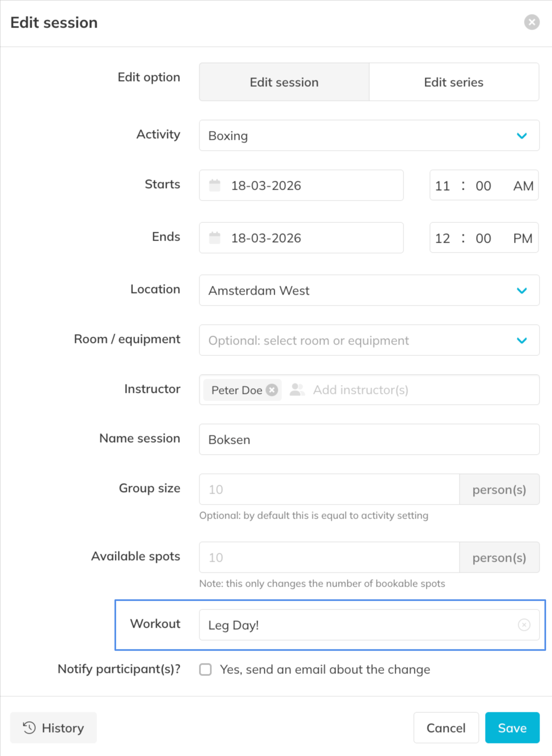Expand the Activity dropdown
Screen dimensions: 552x756
(x=521, y=136)
